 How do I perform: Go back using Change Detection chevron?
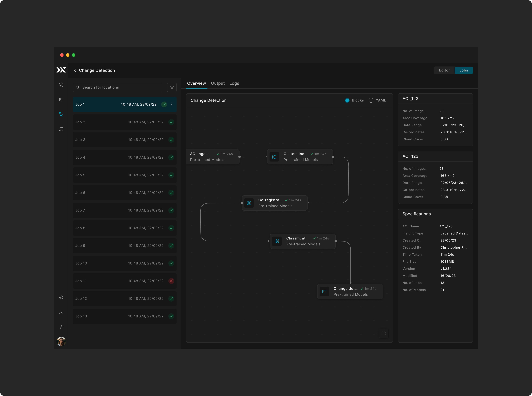point(75,70)
